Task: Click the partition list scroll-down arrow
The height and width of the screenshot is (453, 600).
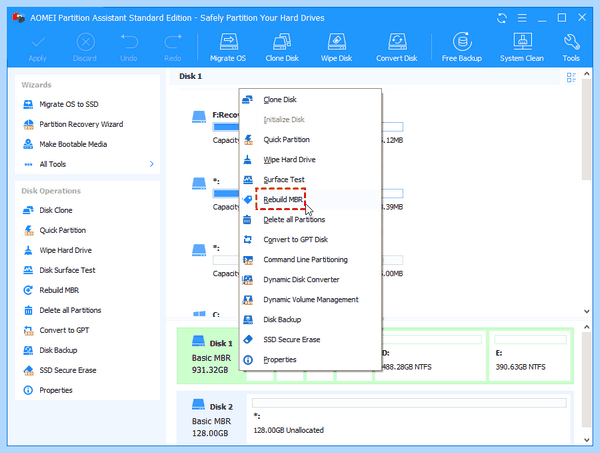Action: (x=587, y=311)
